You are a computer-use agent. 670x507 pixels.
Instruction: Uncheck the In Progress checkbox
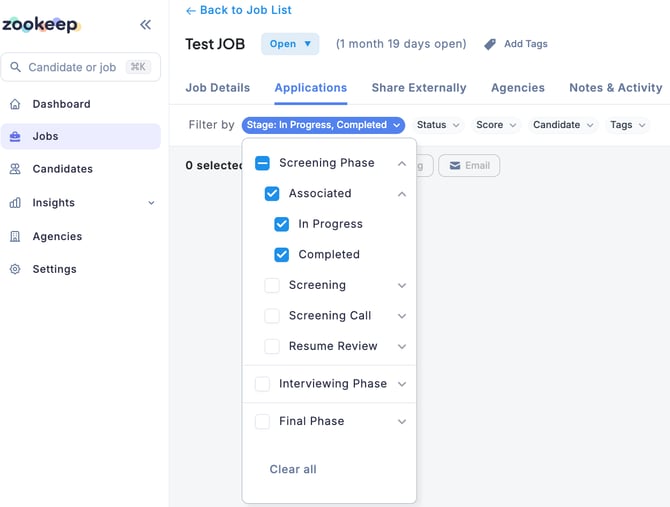tap(282, 224)
